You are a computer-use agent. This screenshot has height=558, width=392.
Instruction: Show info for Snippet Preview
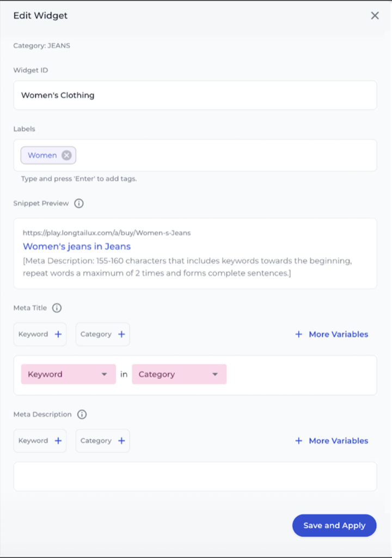pyautogui.click(x=79, y=203)
